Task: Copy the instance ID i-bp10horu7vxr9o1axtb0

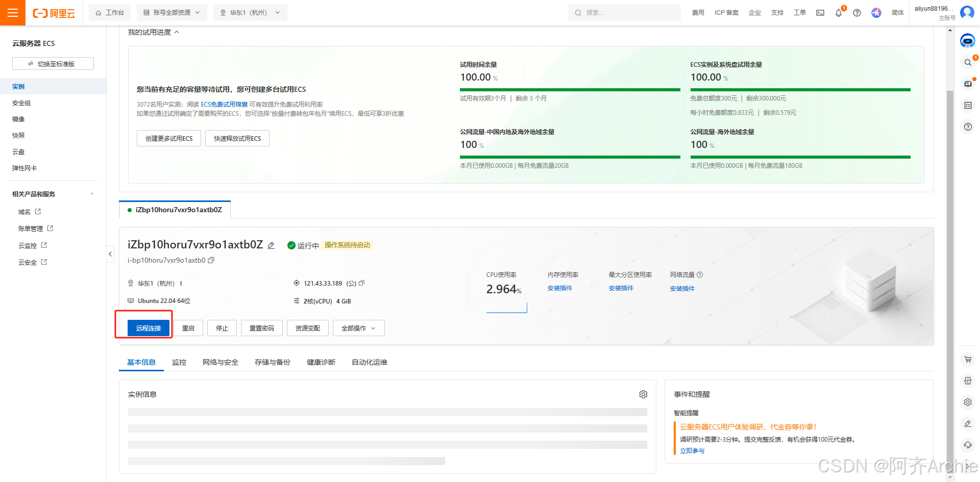Action: [211, 260]
